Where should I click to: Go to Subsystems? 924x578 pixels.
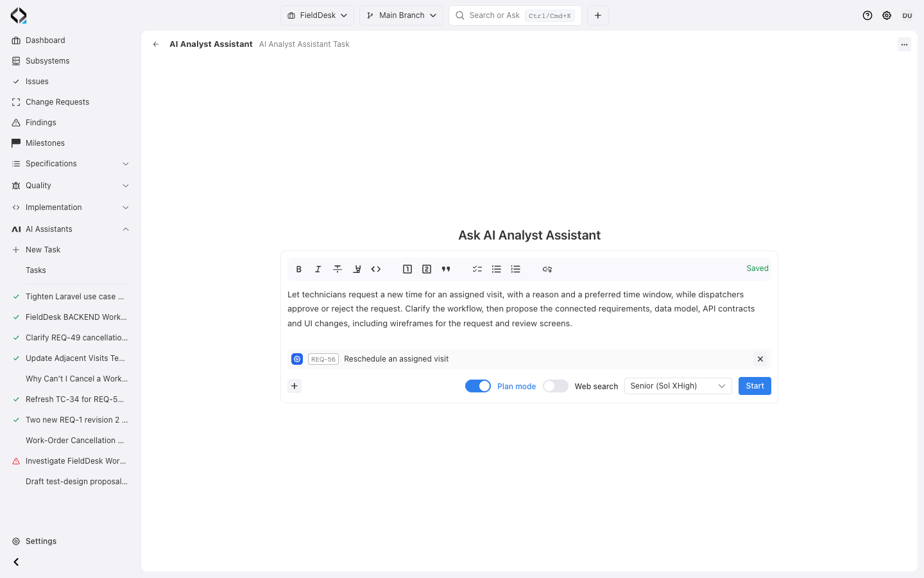[71, 61]
